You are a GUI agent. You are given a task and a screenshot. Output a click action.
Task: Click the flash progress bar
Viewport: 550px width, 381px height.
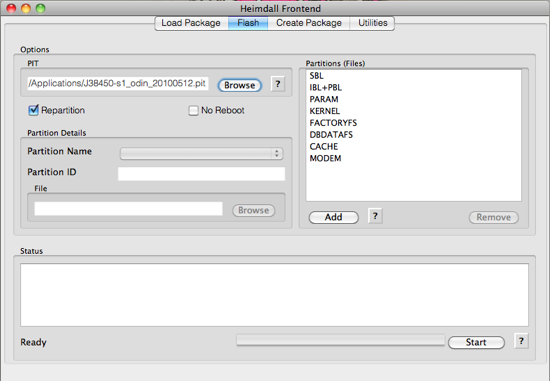(341, 340)
